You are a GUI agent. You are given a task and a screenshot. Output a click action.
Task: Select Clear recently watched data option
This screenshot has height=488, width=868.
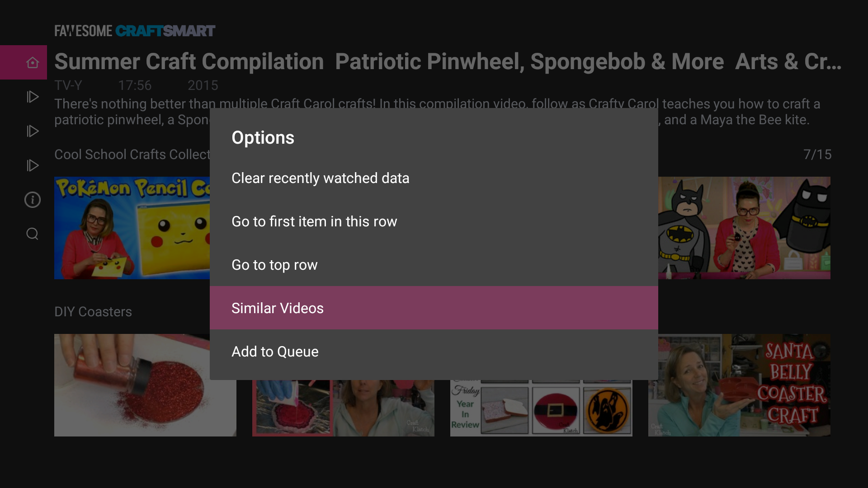(320, 178)
